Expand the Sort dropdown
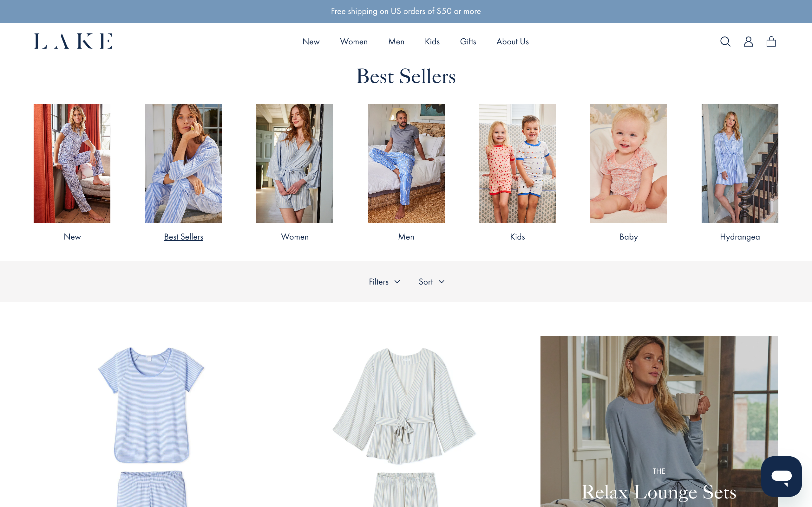The height and width of the screenshot is (507, 812). [431, 282]
